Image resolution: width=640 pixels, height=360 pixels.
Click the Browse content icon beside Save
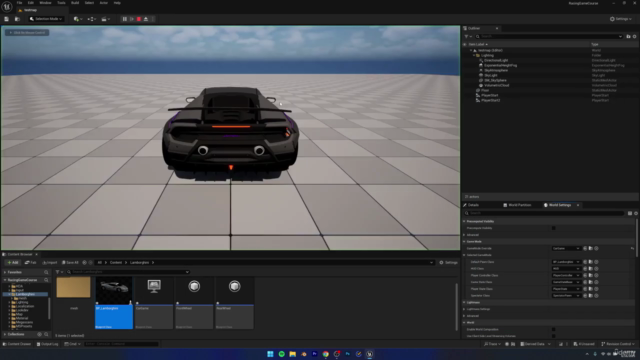17,19
